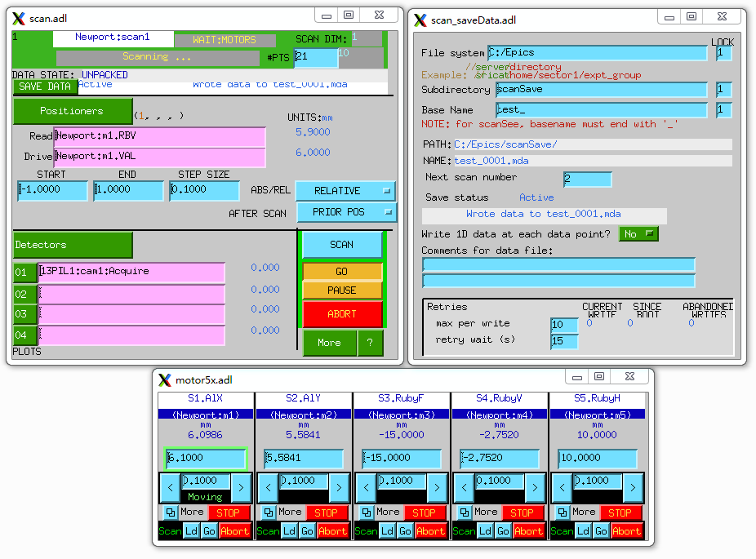Image resolution: width=756 pixels, height=559 pixels.
Task: Click the SAVE DATA button
Action: point(45,87)
